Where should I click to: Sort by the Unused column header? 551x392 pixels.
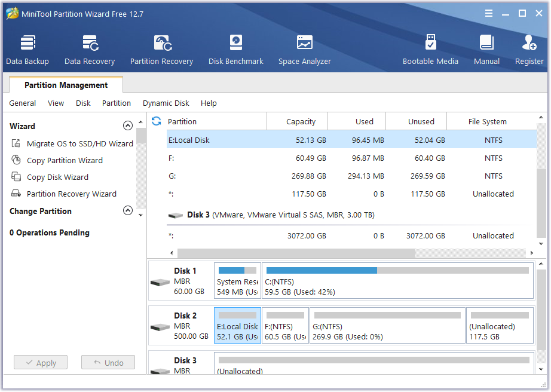click(x=417, y=121)
